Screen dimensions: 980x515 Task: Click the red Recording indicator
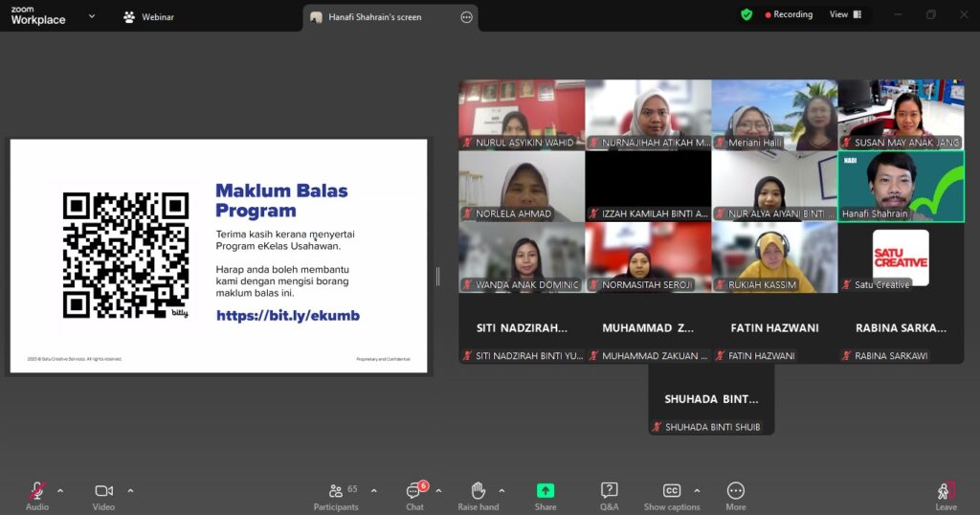[789, 14]
